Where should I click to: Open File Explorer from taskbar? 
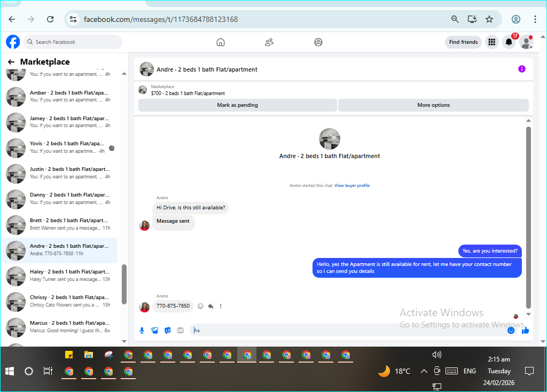click(89, 355)
